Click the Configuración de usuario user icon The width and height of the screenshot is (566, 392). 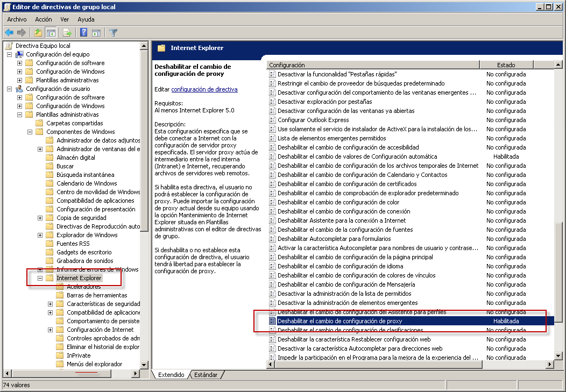pos(19,89)
